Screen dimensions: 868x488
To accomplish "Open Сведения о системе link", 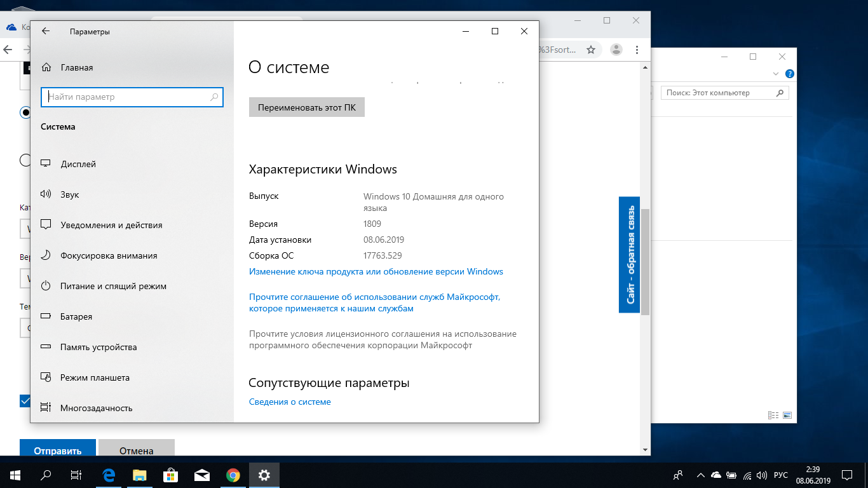I will coord(290,402).
